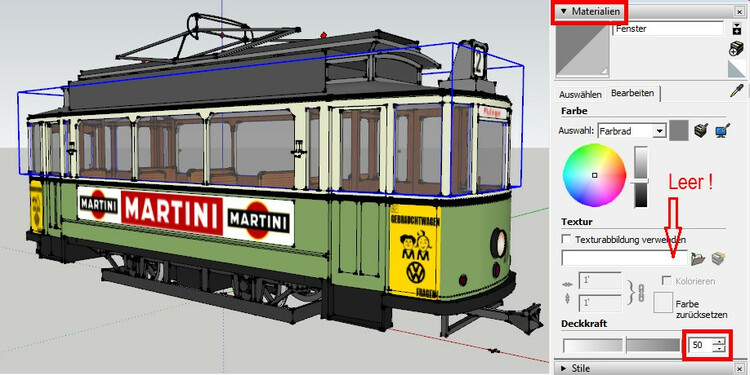Click the texture height field
This screenshot has height=375, width=750.
600,303
